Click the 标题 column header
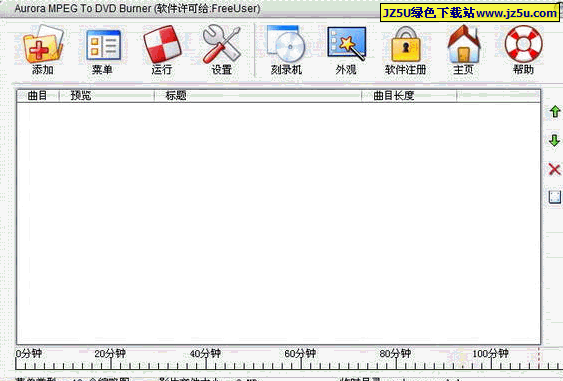This screenshot has width=563, height=381. 258,96
